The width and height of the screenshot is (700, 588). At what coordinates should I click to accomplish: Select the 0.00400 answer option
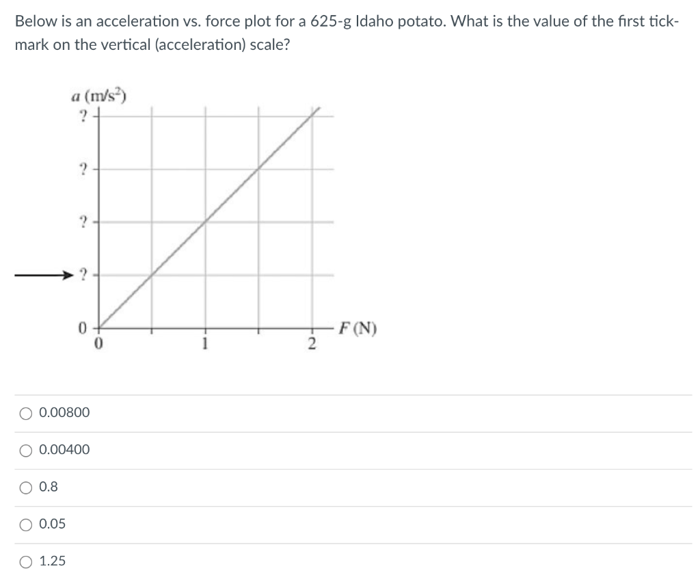click(25, 449)
